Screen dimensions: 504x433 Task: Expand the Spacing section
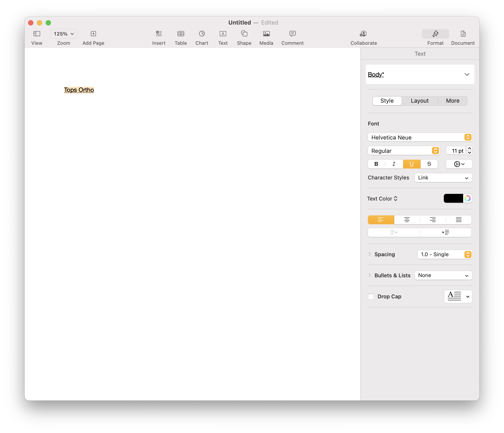[x=369, y=254]
